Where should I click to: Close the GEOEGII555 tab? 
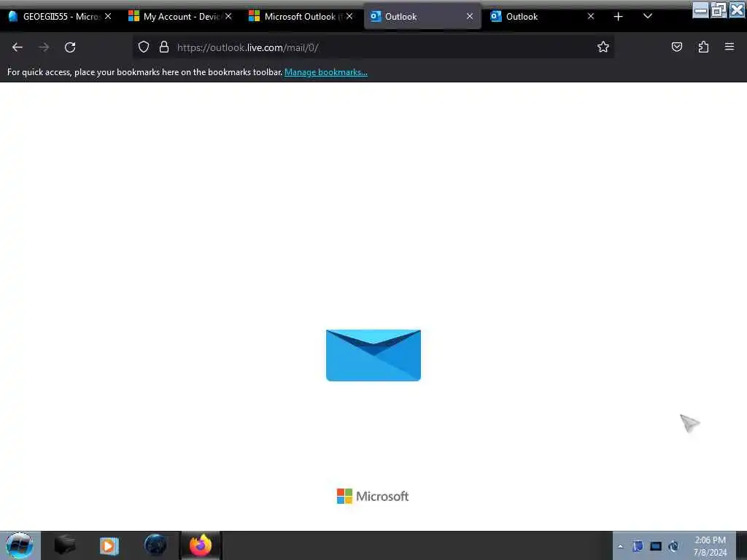(108, 16)
